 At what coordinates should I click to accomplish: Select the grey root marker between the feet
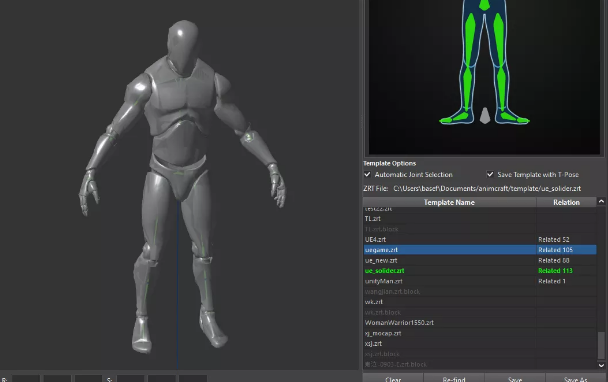485,116
